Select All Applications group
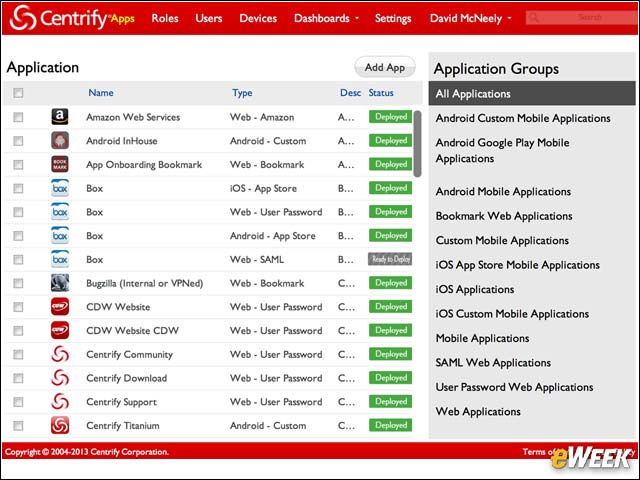This screenshot has height=480, width=640. (x=532, y=93)
